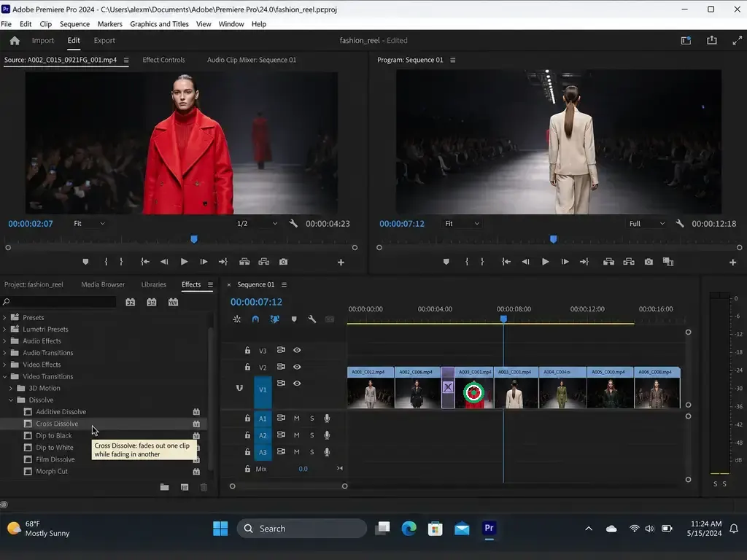Open the Sequence menu

tap(74, 24)
